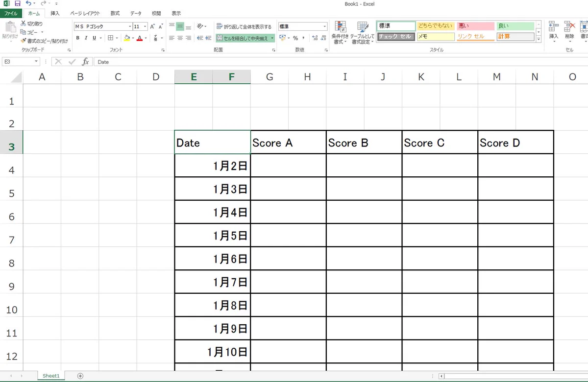Activate the format painter 書式のコピー/貼り付け
The height and width of the screenshot is (382, 588).
(44, 41)
